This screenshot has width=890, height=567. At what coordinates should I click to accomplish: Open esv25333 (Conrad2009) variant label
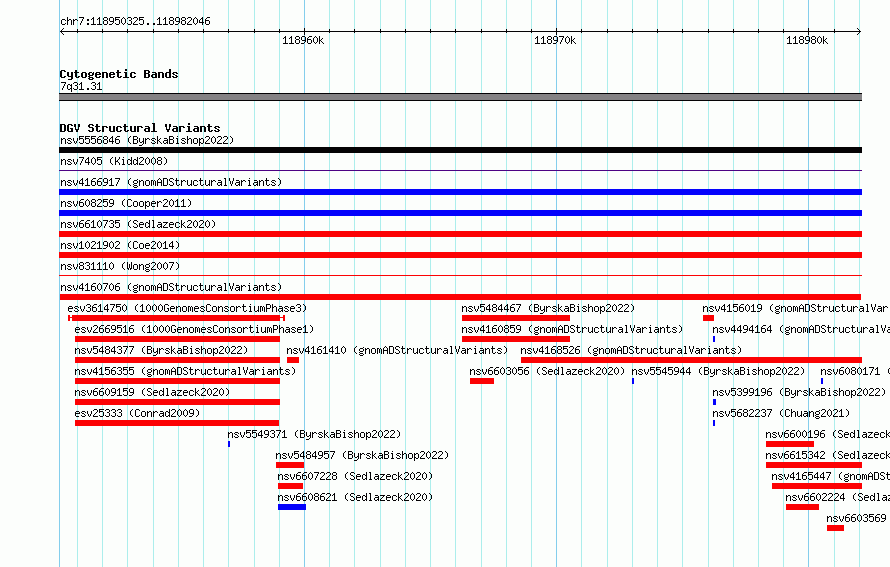137,413
